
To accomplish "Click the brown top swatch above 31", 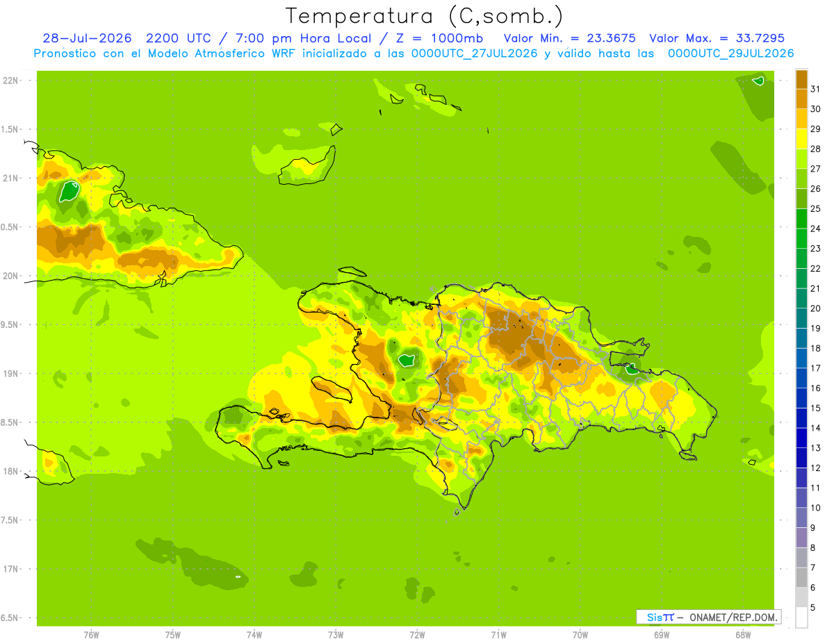I will point(801,79).
